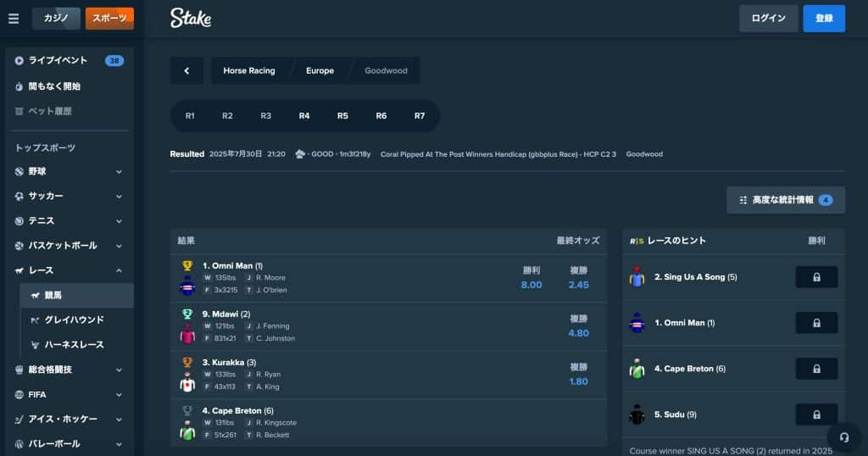Screen dimensions: 868x456
Task: Click the Europe breadcrumb
Action: pyautogui.click(x=320, y=71)
